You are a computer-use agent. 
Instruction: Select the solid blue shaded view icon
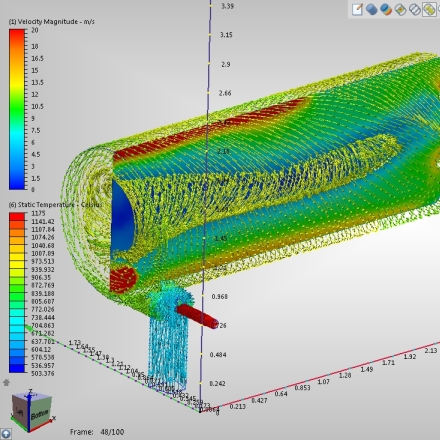pyautogui.click(x=371, y=9)
